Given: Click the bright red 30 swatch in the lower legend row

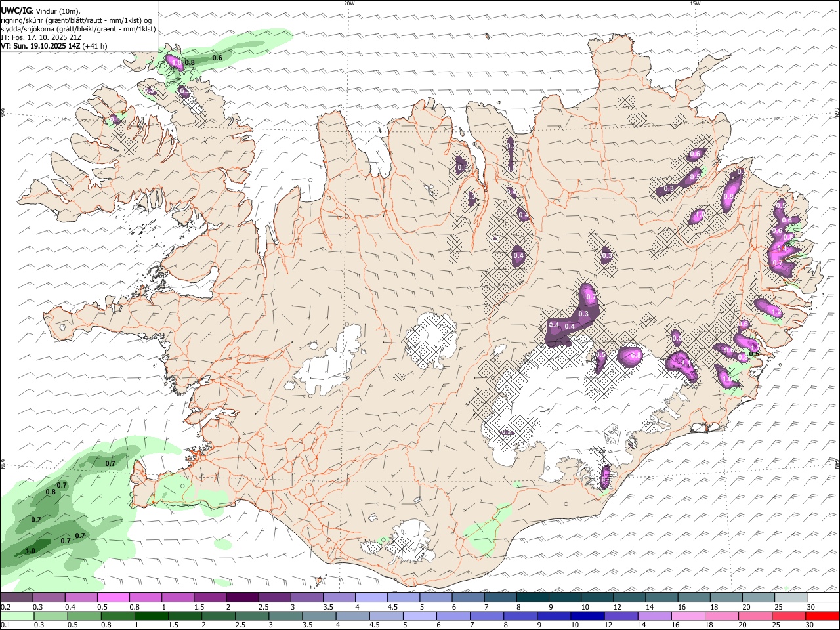Looking at the screenshot, I should coord(823,616).
